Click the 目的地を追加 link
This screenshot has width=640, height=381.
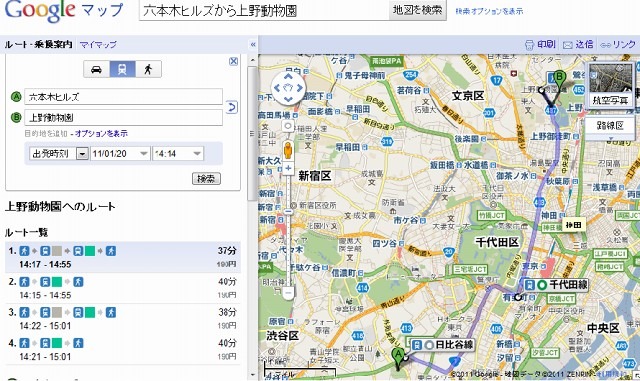point(46,134)
